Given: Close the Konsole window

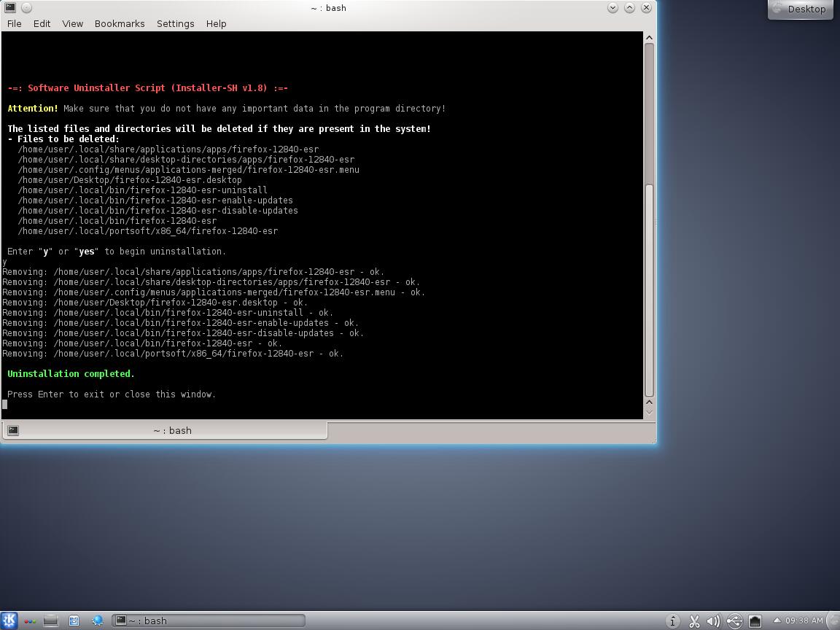Looking at the screenshot, I should (x=647, y=7).
